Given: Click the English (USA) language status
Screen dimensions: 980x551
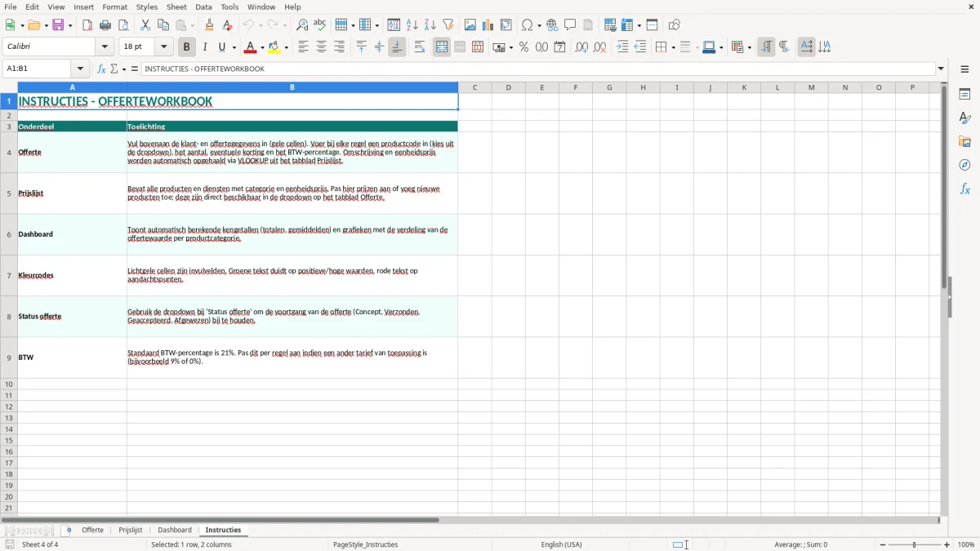Looking at the screenshot, I should tap(561, 544).
